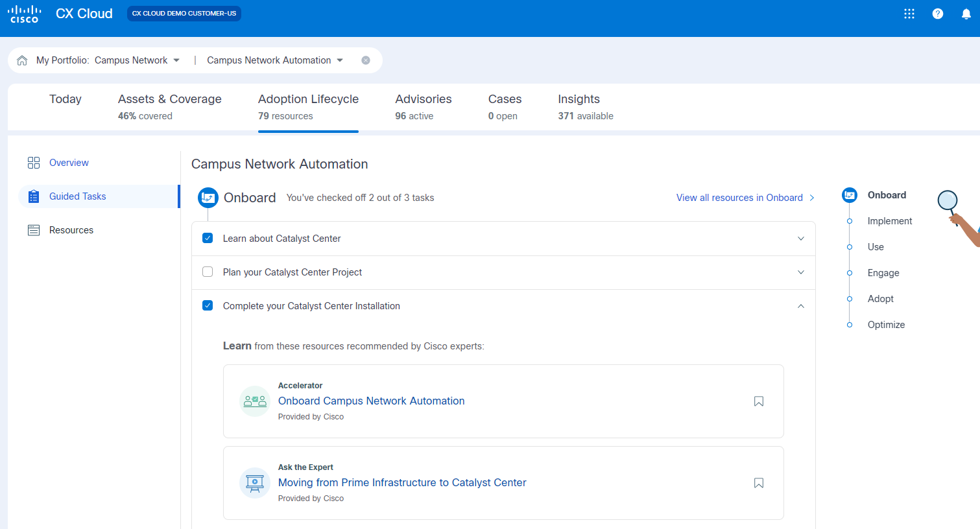Open the help question mark icon
The width and height of the screenshot is (980, 529).
938,14
